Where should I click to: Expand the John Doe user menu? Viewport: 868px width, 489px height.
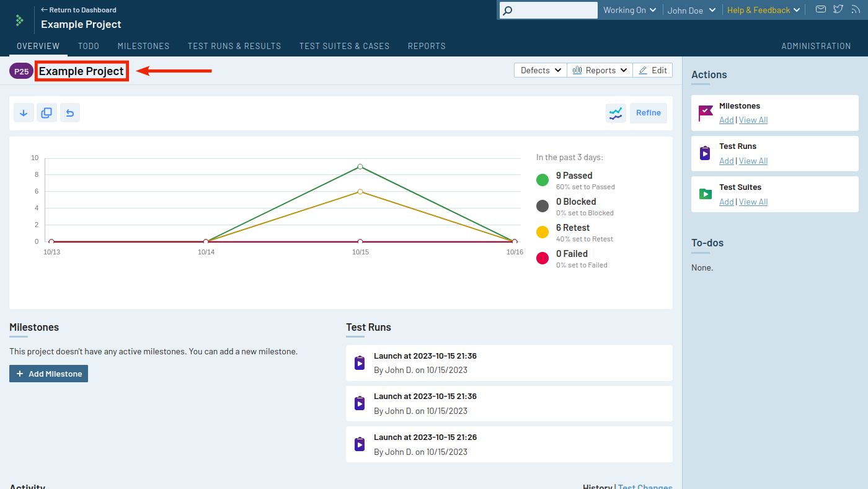pos(691,10)
